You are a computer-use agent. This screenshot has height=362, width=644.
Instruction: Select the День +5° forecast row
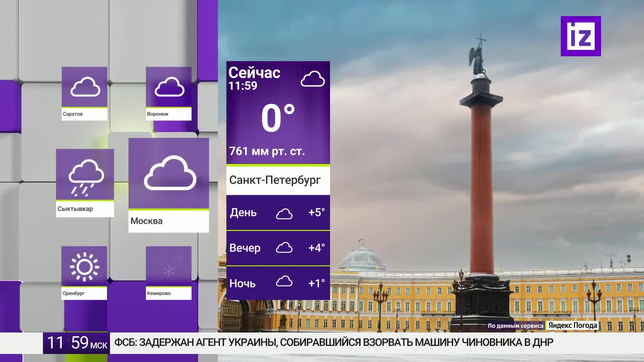pyautogui.click(x=278, y=213)
